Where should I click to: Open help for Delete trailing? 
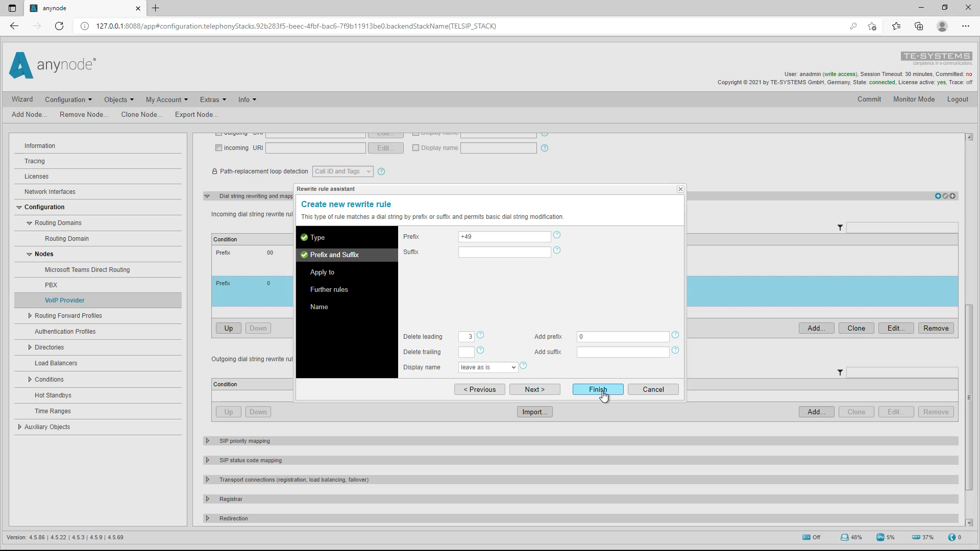coord(480,350)
